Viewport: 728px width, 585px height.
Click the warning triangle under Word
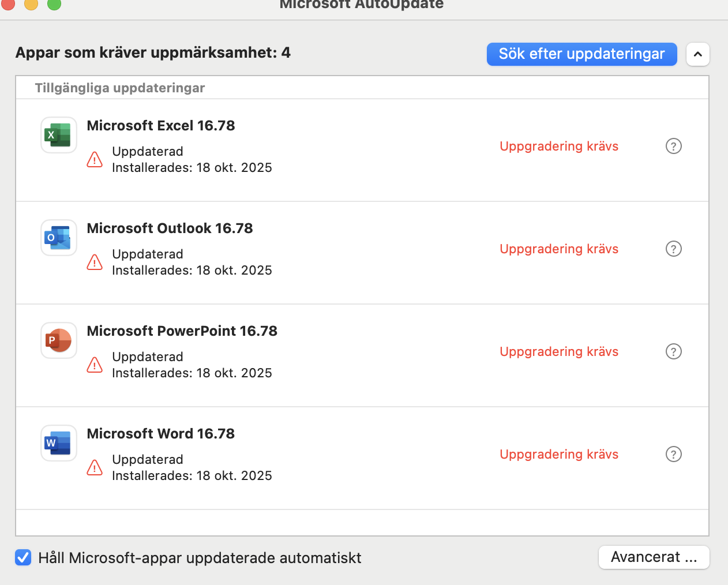point(95,468)
